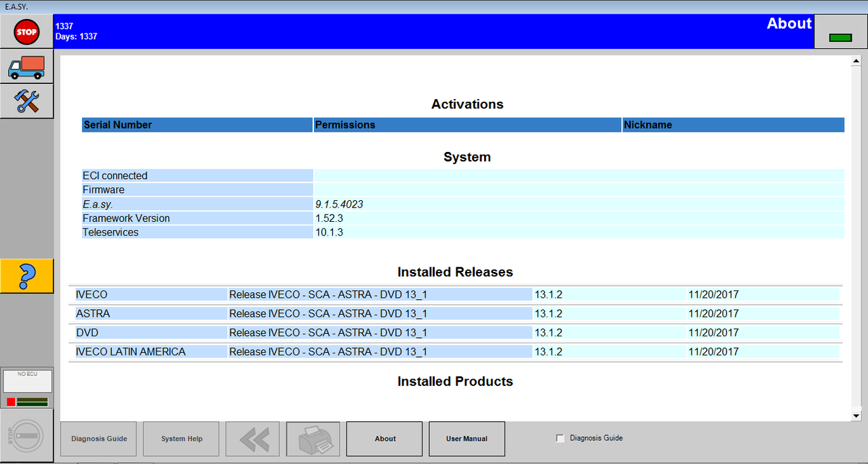Screen dimensions: 868x464
Task: Click the E.a.sy. label in System table
Action: tap(98, 204)
